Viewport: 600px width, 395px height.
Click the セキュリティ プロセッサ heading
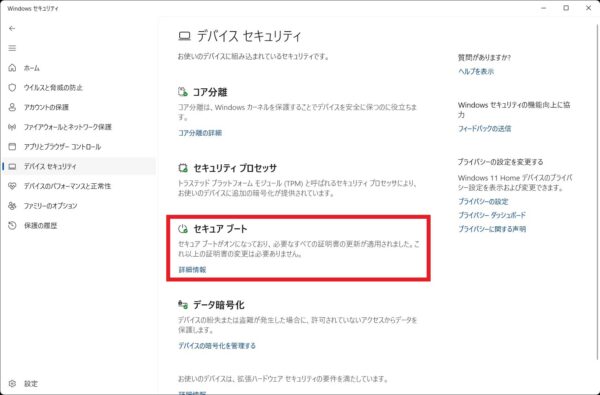[x=235, y=168]
